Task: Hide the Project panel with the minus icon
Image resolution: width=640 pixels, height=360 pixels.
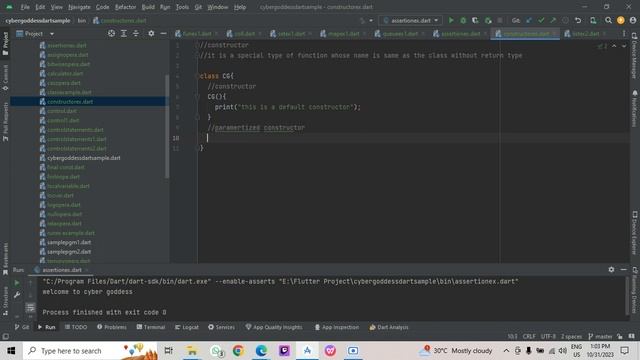Action: tap(163, 33)
